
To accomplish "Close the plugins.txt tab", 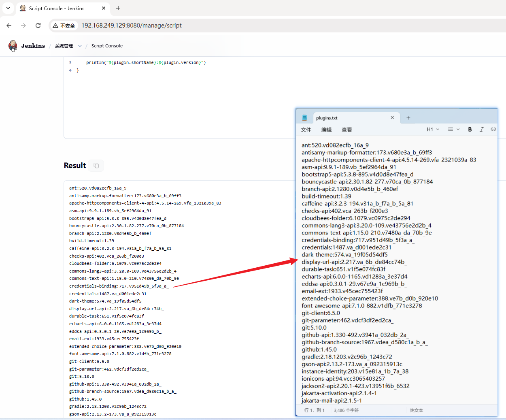I will click(x=392, y=117).
